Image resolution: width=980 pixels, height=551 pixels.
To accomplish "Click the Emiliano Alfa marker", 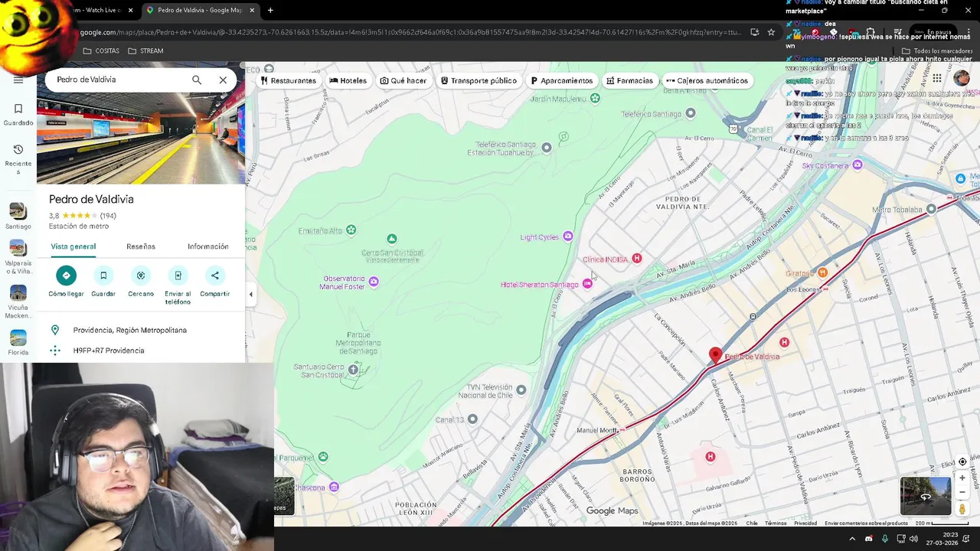I will 351,230.
